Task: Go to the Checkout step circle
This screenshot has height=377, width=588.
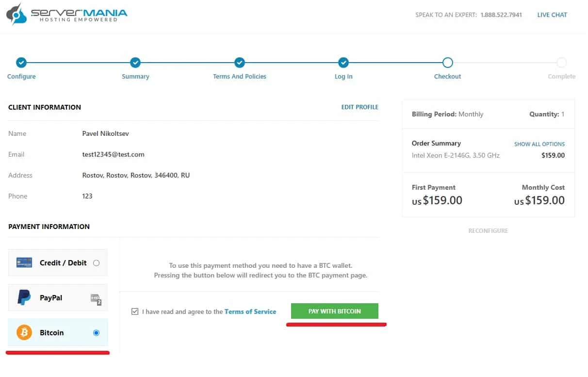Action: click(x=448, y=63)
